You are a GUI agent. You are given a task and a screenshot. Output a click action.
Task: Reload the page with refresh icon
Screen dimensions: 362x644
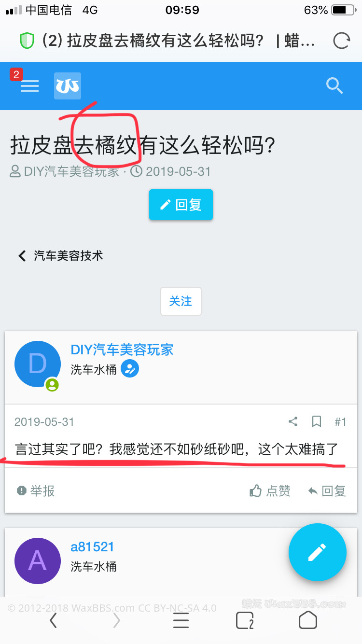tap(341, 41)
